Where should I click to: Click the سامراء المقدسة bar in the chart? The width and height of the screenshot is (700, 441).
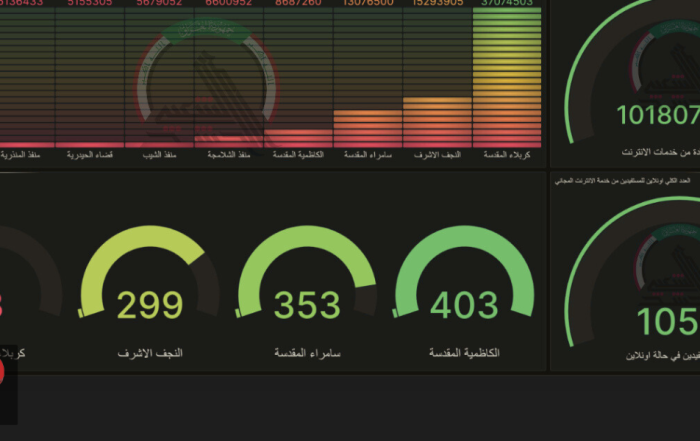click(x=367, y=129)
